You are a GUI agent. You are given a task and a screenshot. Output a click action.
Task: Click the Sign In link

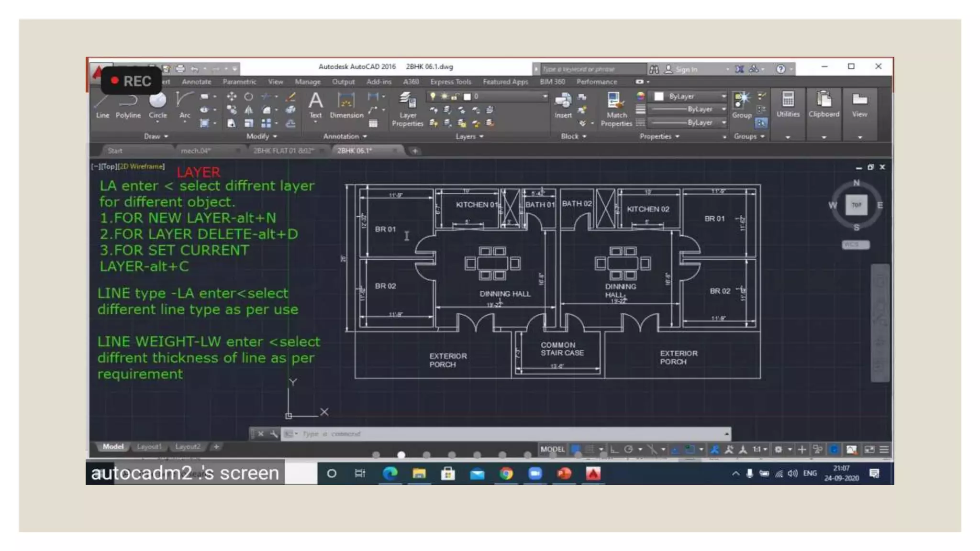pos(686,69)
